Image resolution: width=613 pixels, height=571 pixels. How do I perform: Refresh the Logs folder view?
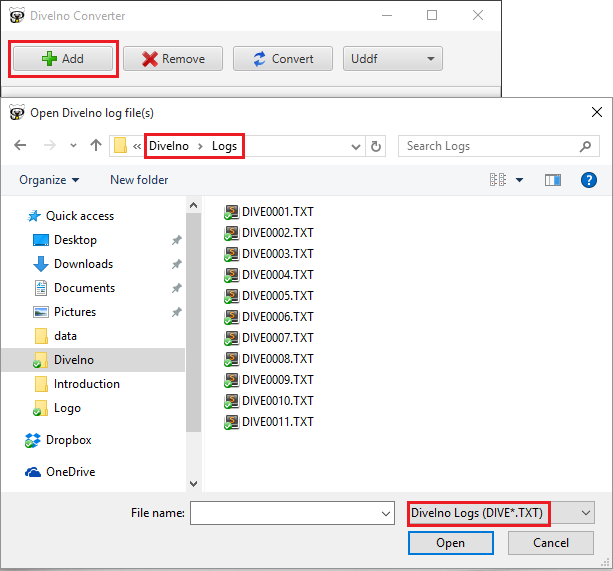click(376, 146)
